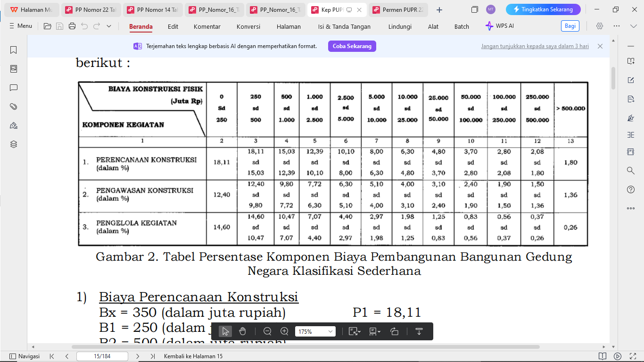This screenshot has width=644, height=362.
Task: Click the open file folder icon
Action: coord(47,26)
